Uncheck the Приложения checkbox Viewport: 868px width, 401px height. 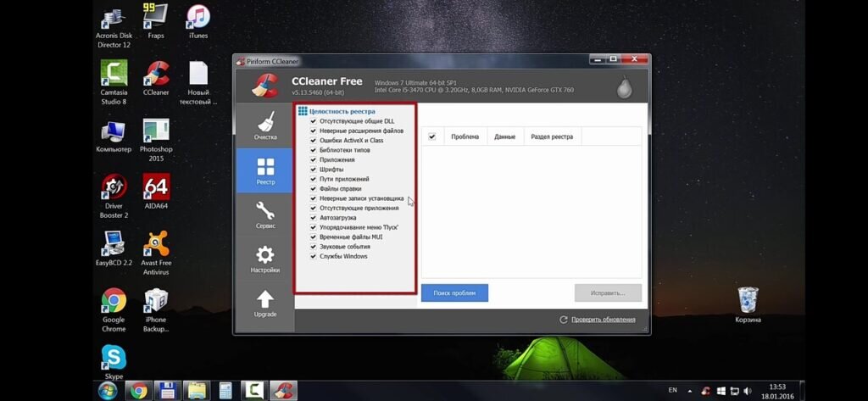314,159
